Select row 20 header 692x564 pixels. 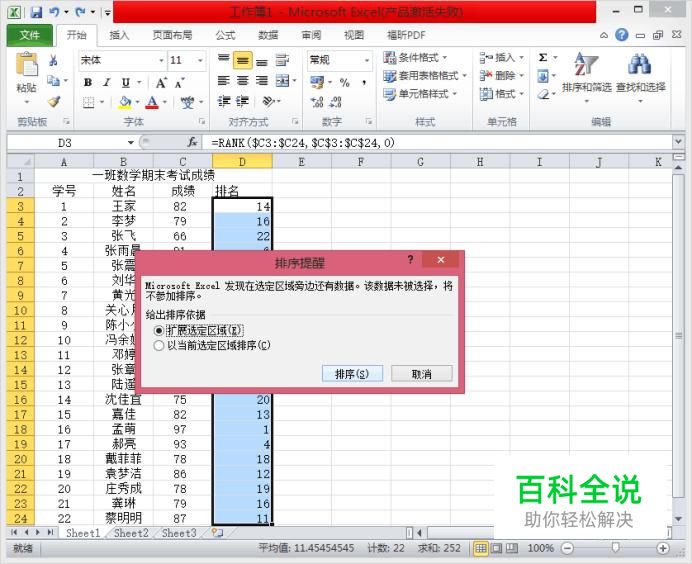click(x=20, y=459)
